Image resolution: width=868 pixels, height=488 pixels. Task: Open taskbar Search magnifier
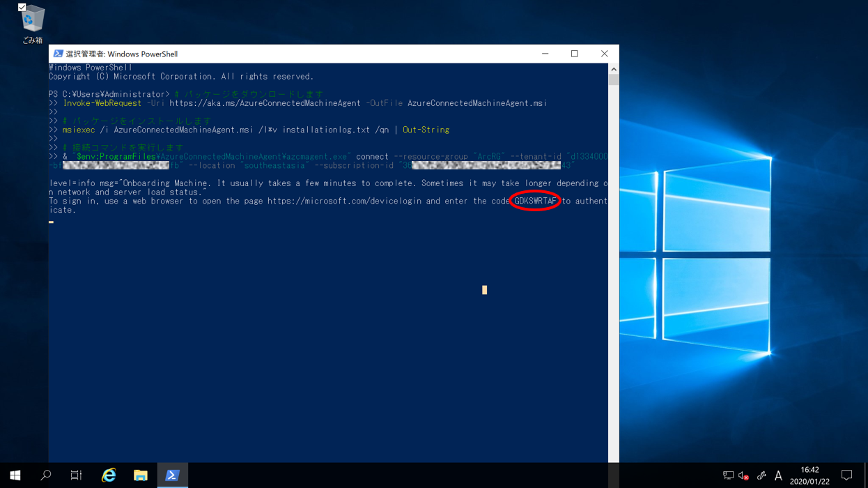46,475
